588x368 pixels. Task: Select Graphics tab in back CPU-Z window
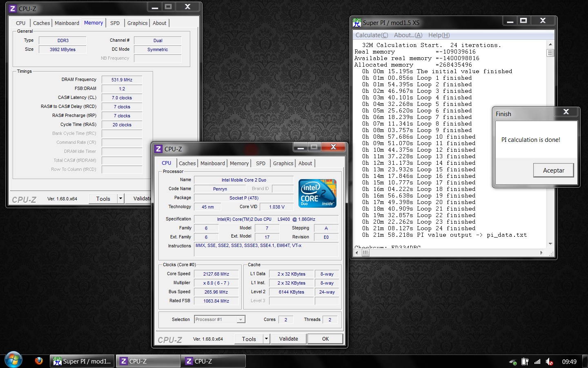(138, 23)
